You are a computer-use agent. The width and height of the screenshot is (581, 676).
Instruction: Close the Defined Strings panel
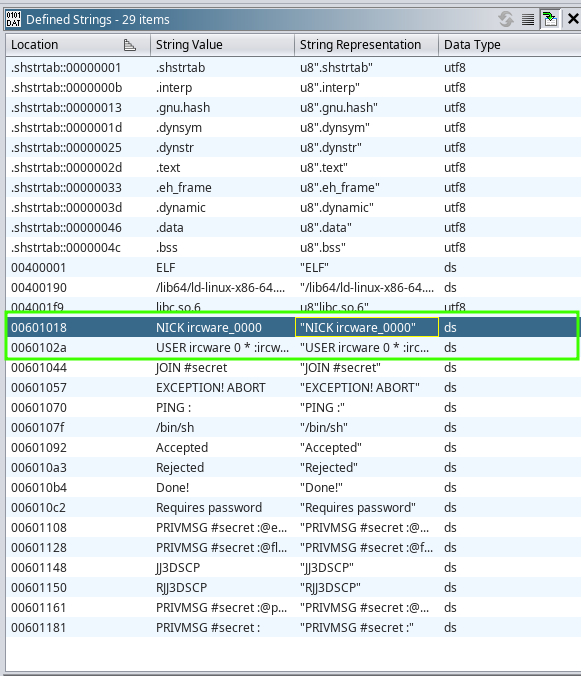tap(573, 19)
